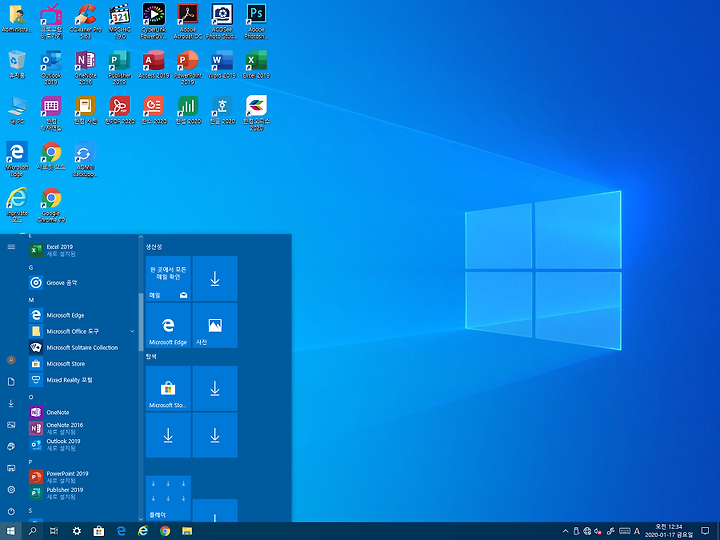720x540 pixels.
Task: Open Documents from the Start sidebar
Action: (11, 382)
